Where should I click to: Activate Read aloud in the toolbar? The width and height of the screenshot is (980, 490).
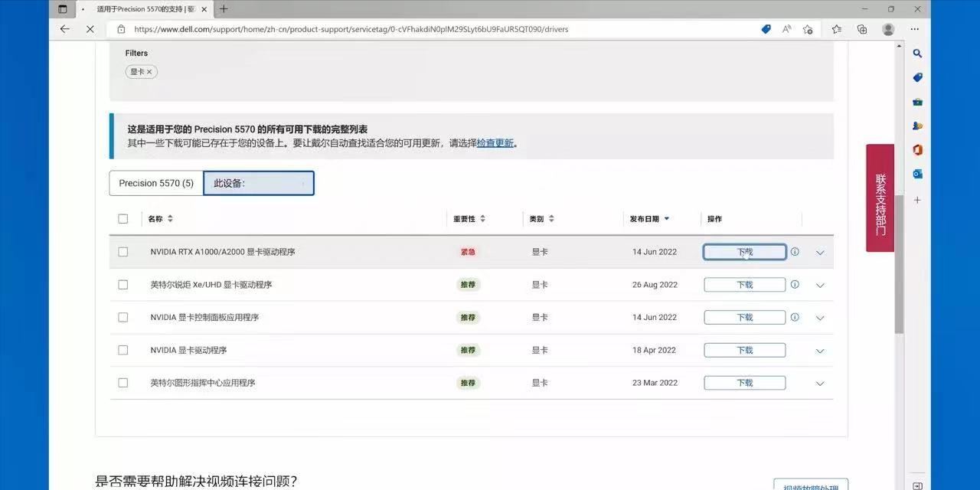click(x=786, y=28)
